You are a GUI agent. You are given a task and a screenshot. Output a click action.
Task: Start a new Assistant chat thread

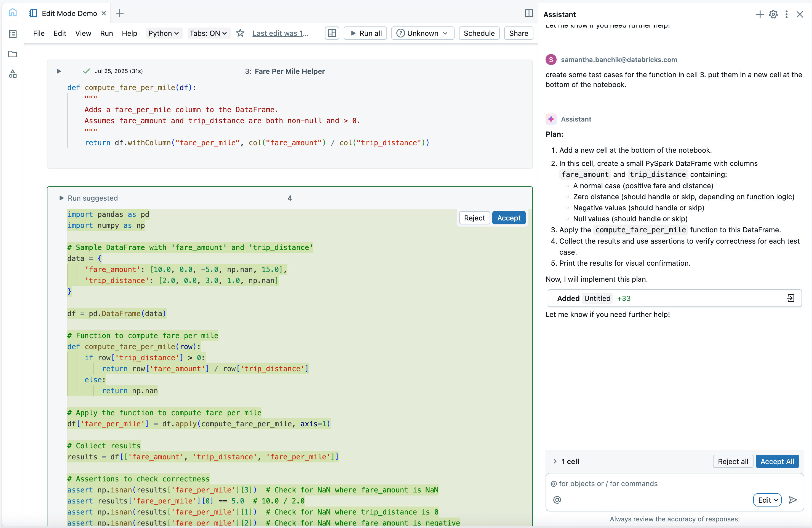click(760, 14)
